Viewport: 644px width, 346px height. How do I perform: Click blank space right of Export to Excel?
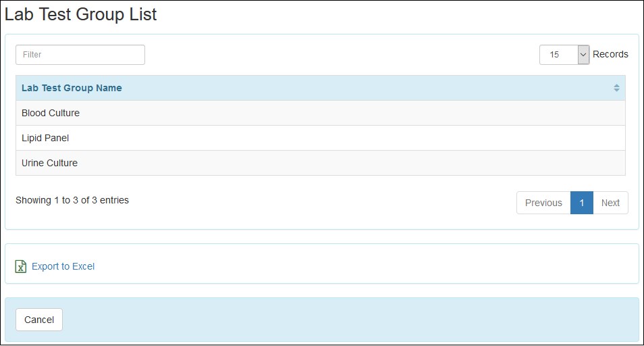[338, 266]
